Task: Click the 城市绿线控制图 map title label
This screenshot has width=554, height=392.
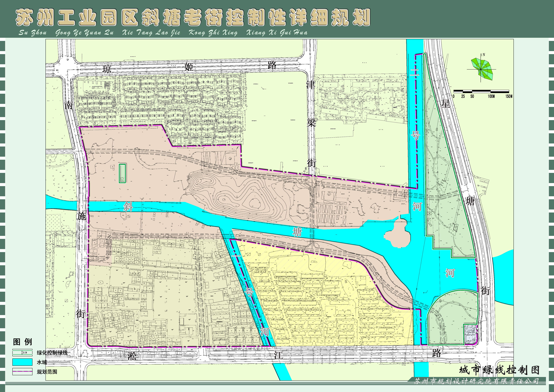Action: tap(499, 370)
